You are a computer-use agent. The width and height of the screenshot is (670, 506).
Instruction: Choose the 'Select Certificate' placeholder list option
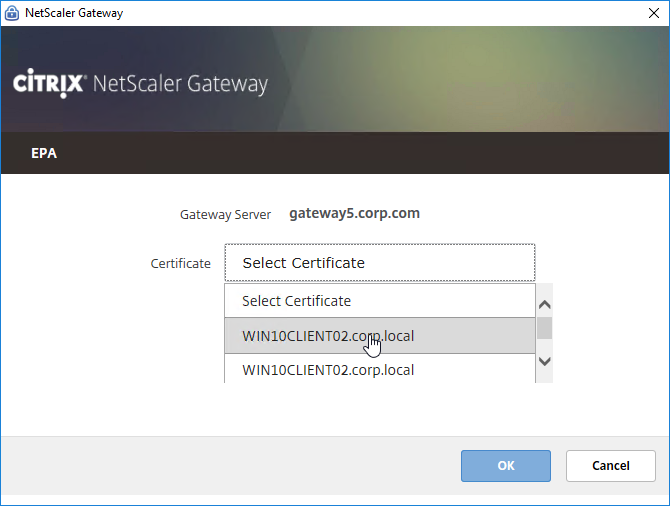(380, 300)
